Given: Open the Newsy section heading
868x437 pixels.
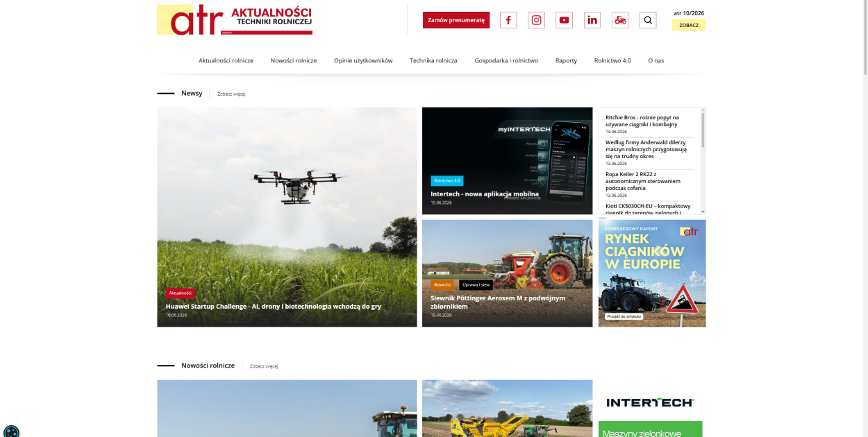Looking at the screenshot, I should [192, 93].
